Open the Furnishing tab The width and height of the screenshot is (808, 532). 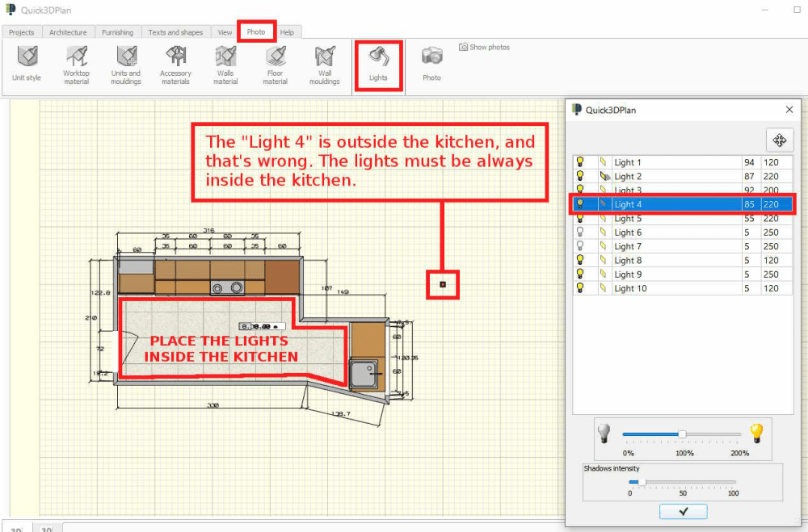118,32
